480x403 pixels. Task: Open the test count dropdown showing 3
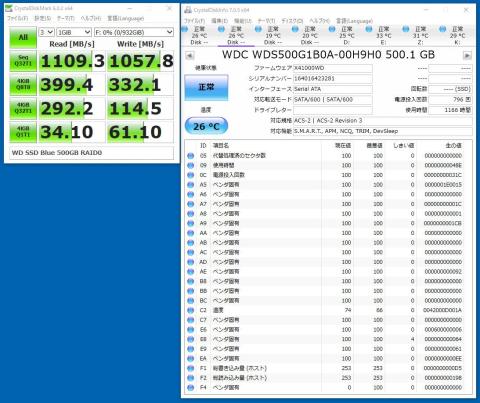pyautogui.click(x=46, y=32)
